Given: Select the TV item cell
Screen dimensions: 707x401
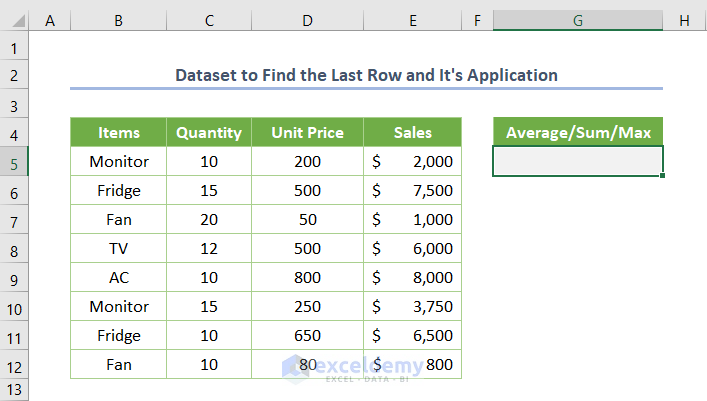Looking at the screenshot, I should 119,249.
